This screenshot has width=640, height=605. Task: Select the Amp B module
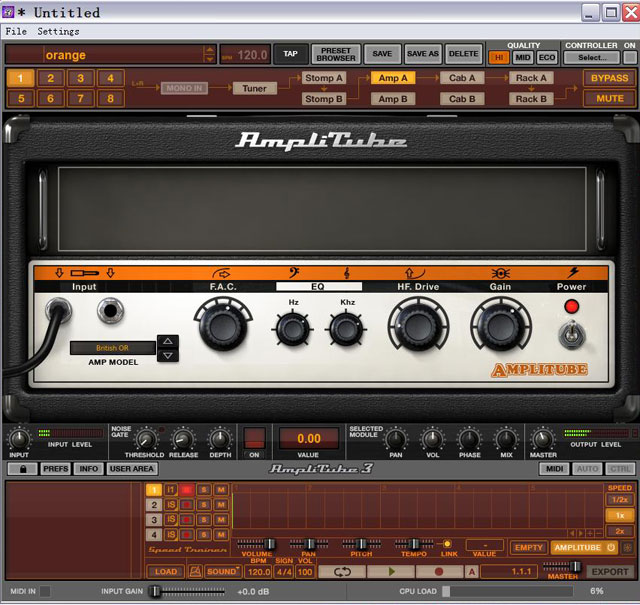click(x=393, y=99)
